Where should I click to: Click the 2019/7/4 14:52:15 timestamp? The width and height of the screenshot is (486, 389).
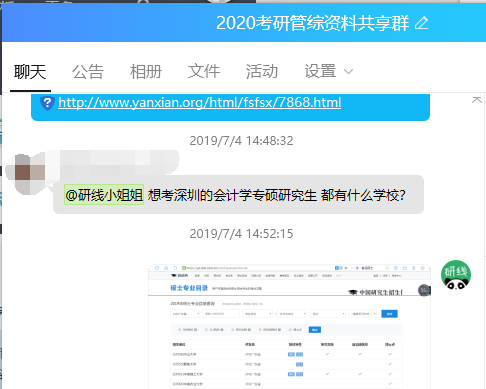click(241, 234)
